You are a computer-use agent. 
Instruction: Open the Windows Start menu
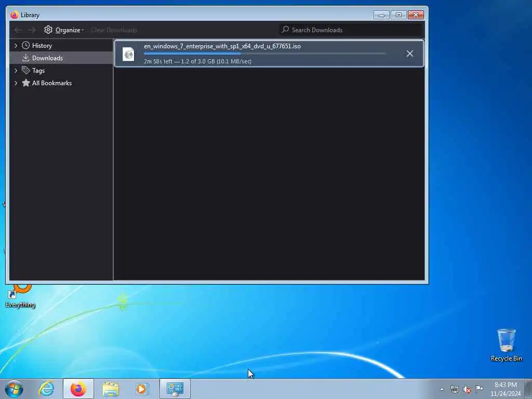coord(14,389)
